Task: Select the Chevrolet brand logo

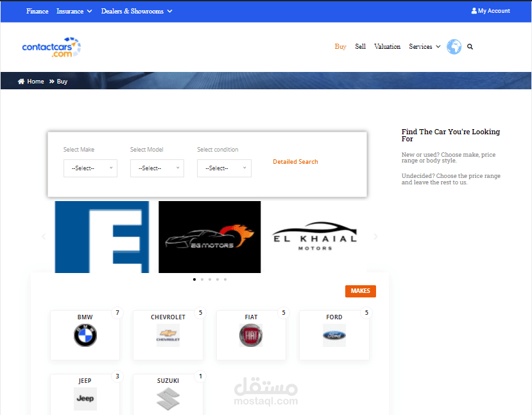Action: [x=167, y=335]
